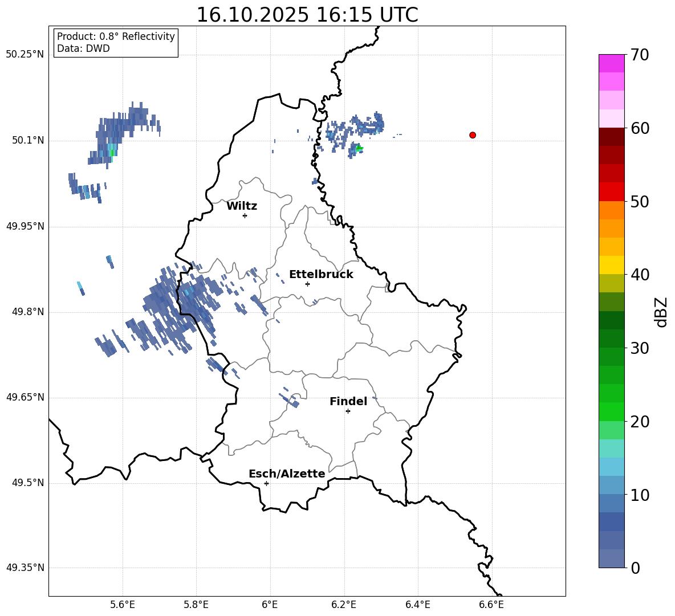This screenshot has width=675, height=616.
Task: Click the 60 colorbar tick label
Action: pyautogui.click(x=640, y=128)
